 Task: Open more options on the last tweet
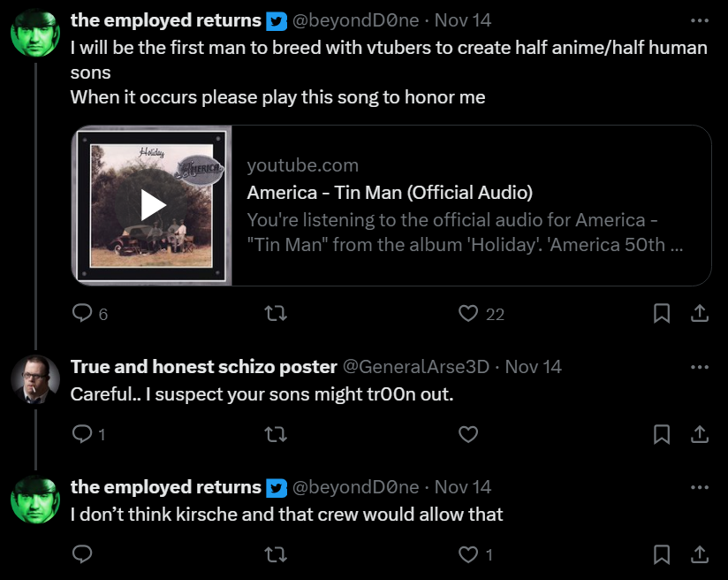click(x=699, y=487)
